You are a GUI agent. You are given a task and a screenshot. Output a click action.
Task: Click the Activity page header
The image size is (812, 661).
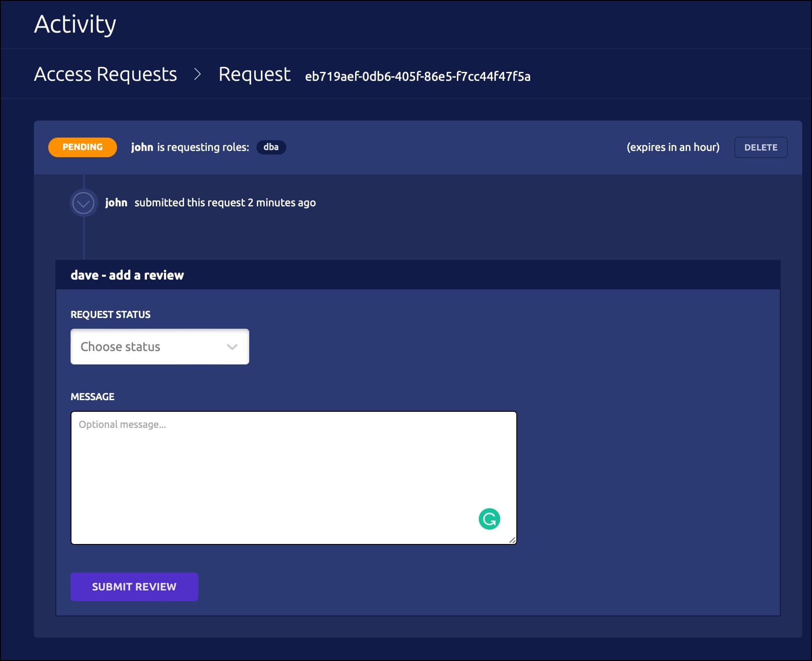[x=75, y=24]
